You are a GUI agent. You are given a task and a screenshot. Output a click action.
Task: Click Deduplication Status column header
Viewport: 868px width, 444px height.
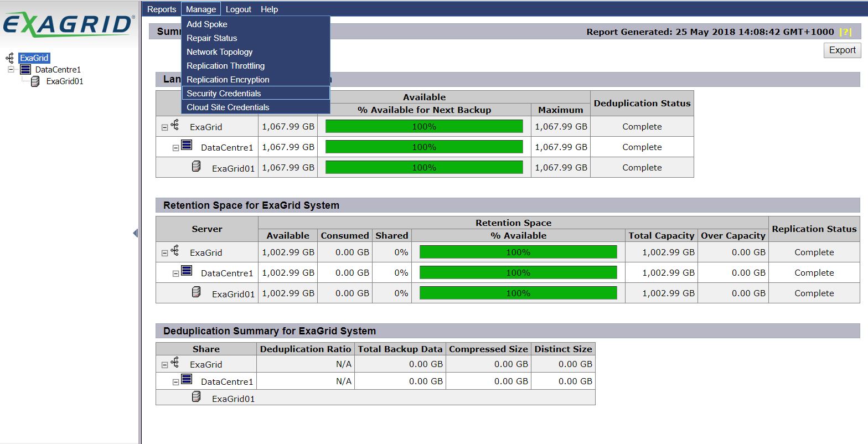point(642,104)
